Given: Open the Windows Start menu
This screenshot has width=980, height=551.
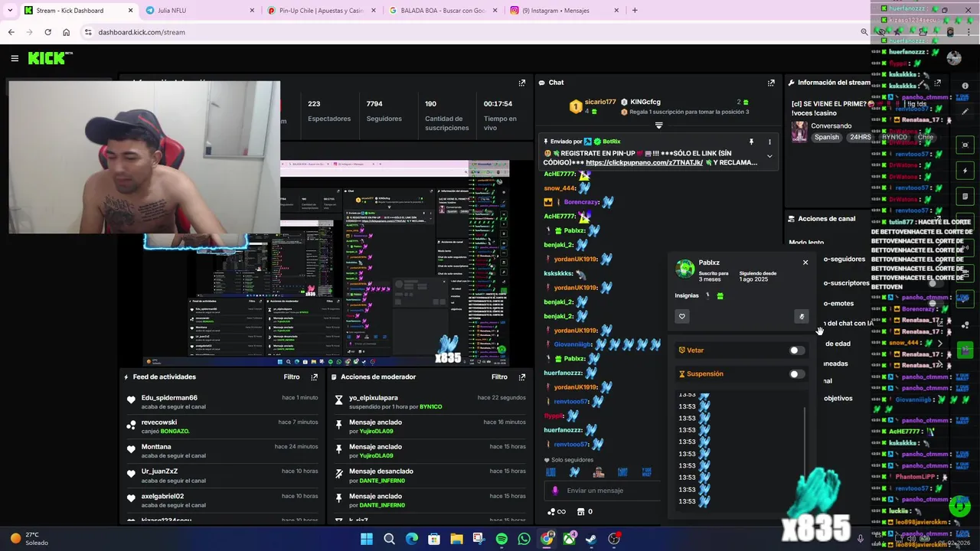Looking at the screenshot, I should tap(367, 539).
